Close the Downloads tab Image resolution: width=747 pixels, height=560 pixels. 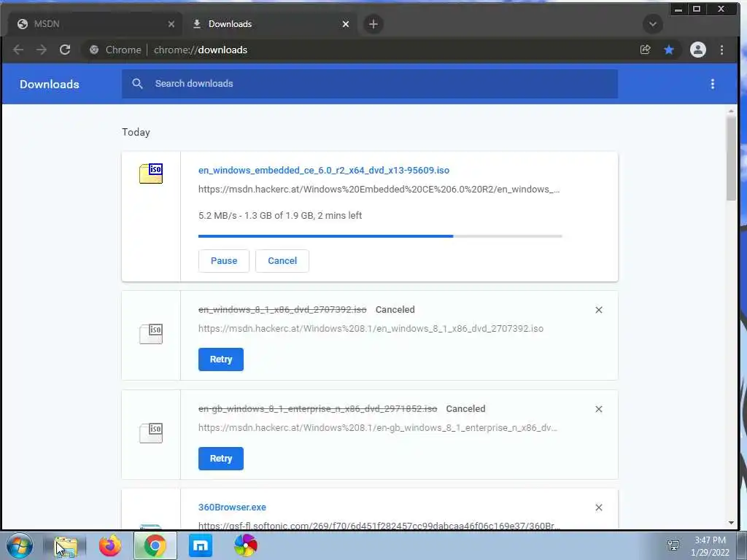[x=346, y=24]
